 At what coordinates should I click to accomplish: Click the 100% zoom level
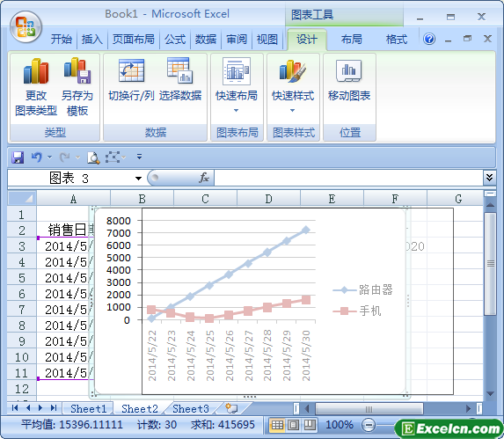(340, 425)
